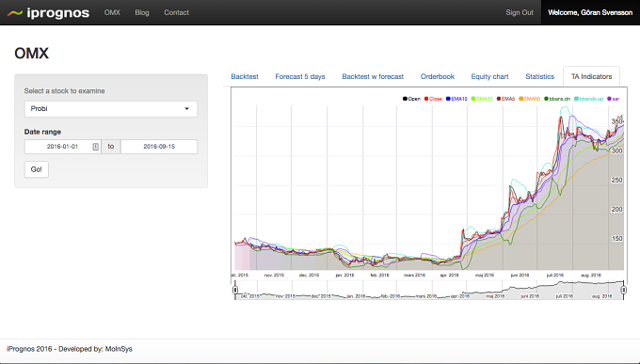Click the light green EMA30 legend label
The height and width of the screenshot is (364, 640).
pos(485,99)
